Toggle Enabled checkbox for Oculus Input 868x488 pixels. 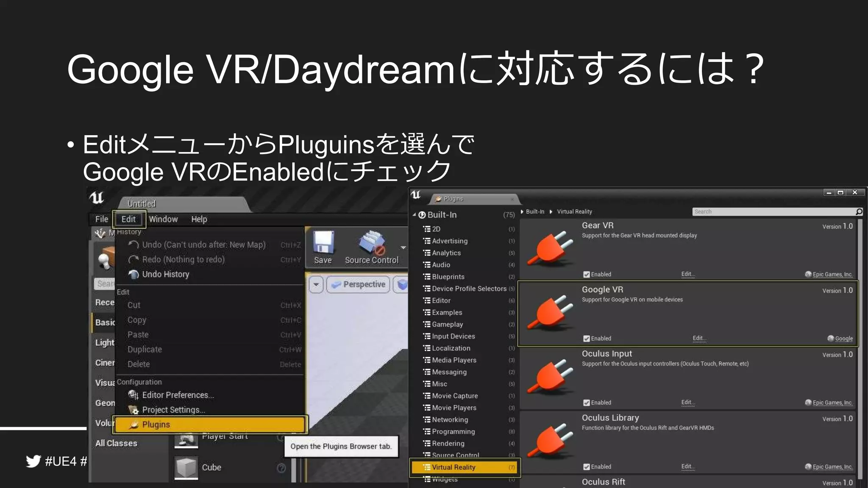[587, 402]
